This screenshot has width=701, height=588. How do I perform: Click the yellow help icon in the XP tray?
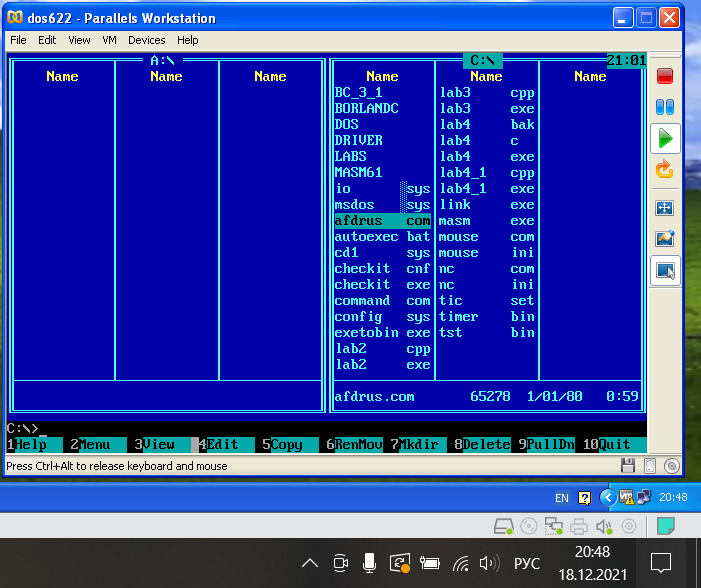pos(584,498)
